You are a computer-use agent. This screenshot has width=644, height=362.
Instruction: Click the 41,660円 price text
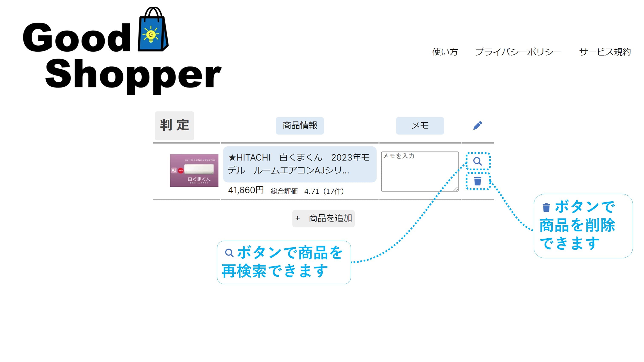tap(246, 190)
